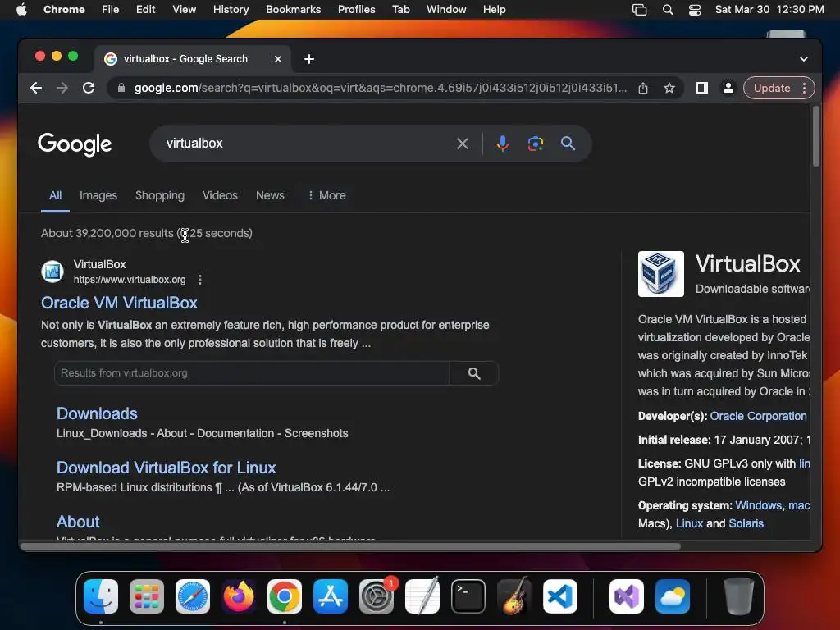Screen dimensions: 840x630
Task: View site info via padlock icon
Action: [121, 88]
